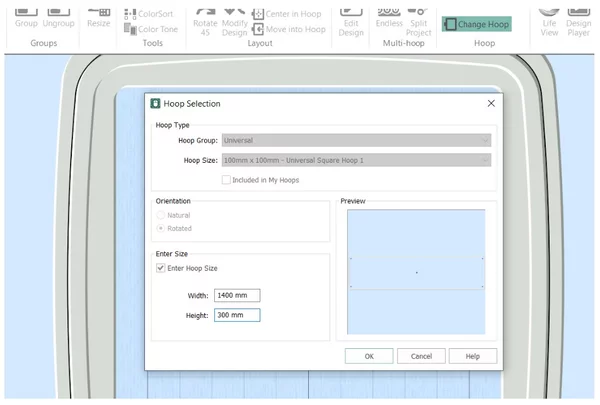Open Help for Hoop Selection
Image resolution: width=600 pixels, height=405 pixels.
coord(473,356)
